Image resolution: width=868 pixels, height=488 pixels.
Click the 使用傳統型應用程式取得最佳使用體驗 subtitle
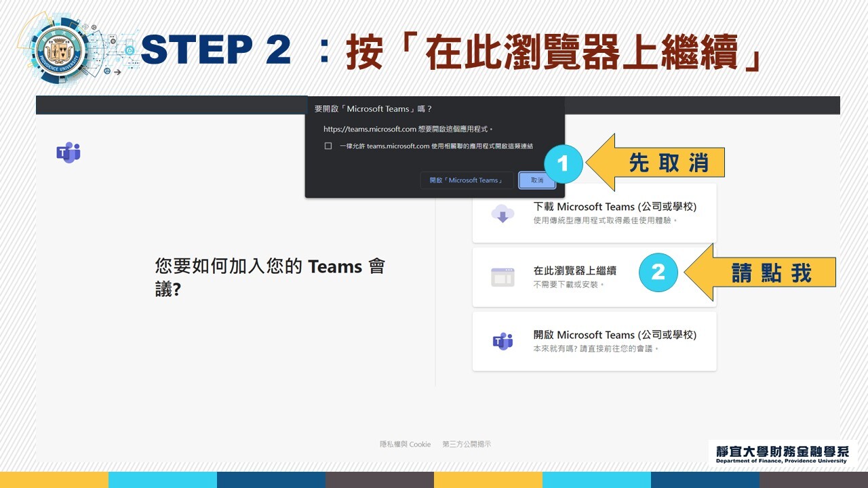point(606,220)
